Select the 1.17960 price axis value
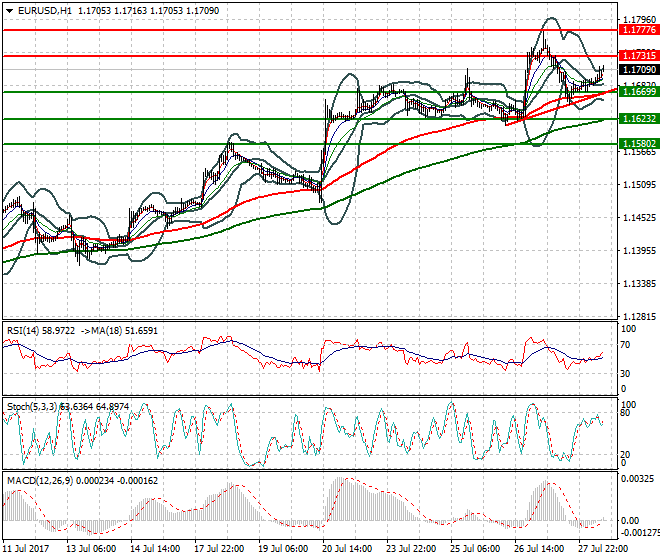This screenshot has width=660, height=560. coord(639,19)
